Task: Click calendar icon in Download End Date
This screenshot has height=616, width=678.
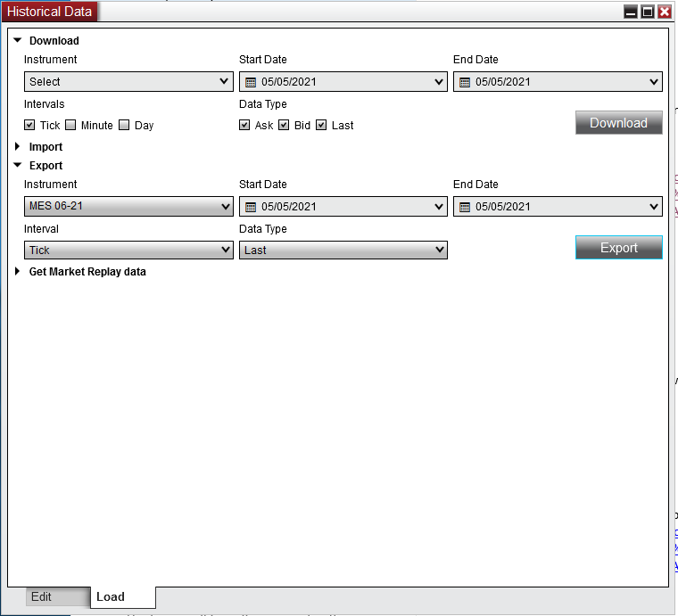Action: click(x=465, y=82)
